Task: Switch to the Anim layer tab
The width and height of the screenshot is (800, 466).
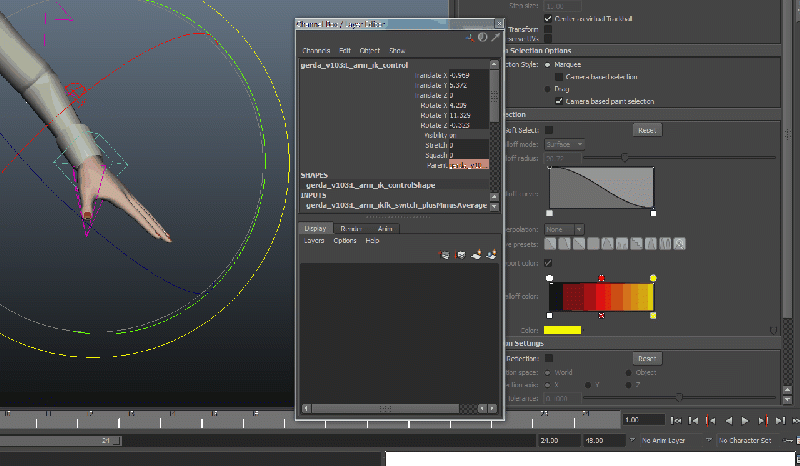Action: click(x=385, y=228)
